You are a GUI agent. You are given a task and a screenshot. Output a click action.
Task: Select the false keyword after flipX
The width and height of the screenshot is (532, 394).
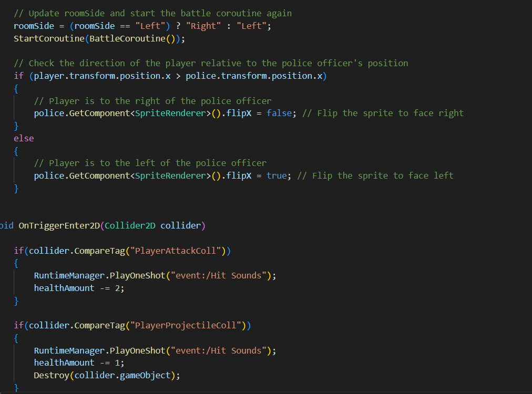click(x=279, y=113)
